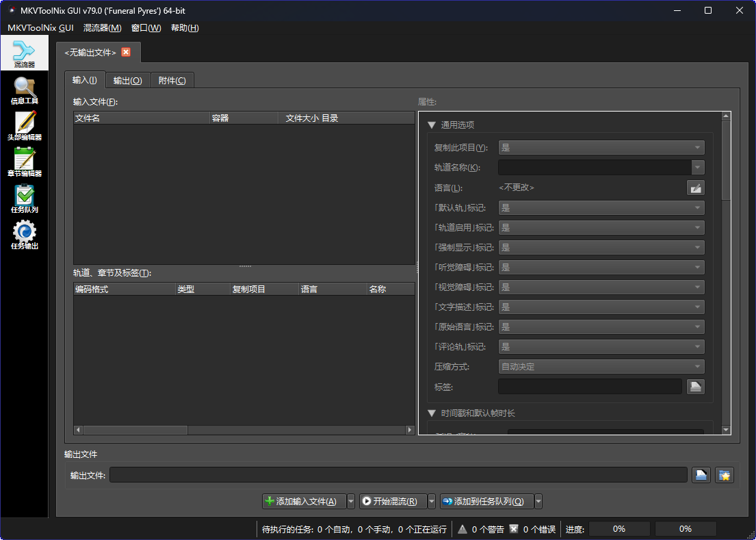
Task: Open the arrow menu next to 开始混流
Action: coord(432,502)
